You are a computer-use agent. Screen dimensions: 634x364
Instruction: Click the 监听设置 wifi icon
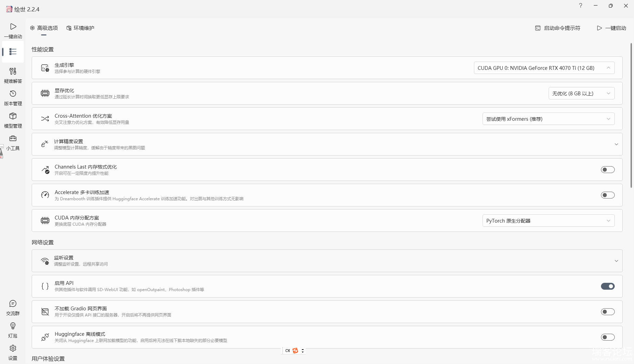[45, 261]
